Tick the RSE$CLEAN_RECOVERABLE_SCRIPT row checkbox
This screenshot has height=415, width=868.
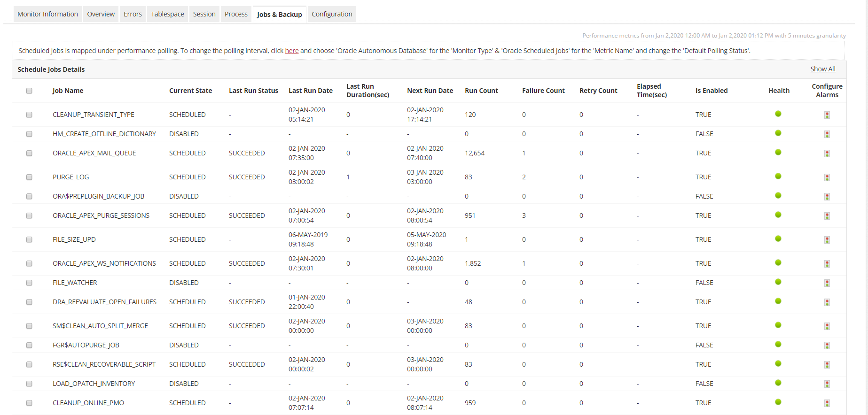29,364
